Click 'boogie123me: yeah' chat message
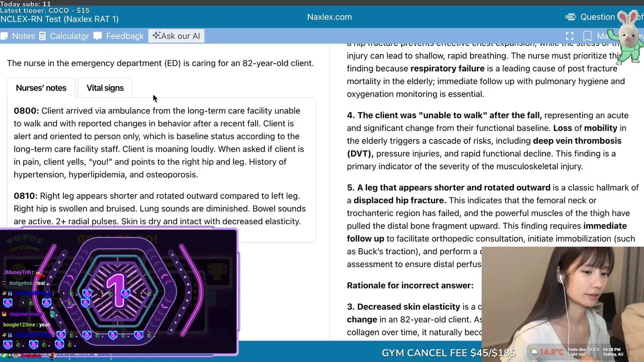The image size is (644, 362). click(x=27, y=325)
